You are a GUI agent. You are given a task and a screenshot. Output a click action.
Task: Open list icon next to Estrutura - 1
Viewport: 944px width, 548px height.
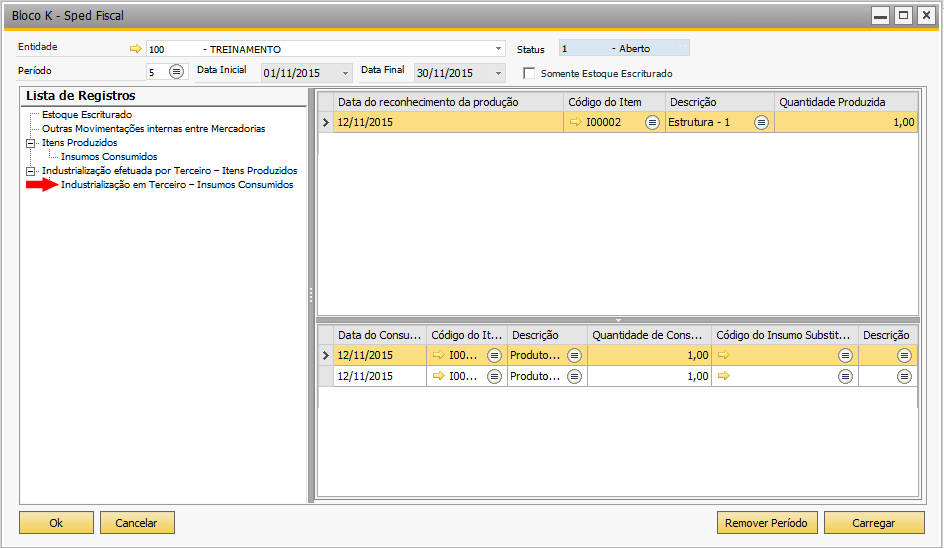pyautogui.click(x=761, y=122)
